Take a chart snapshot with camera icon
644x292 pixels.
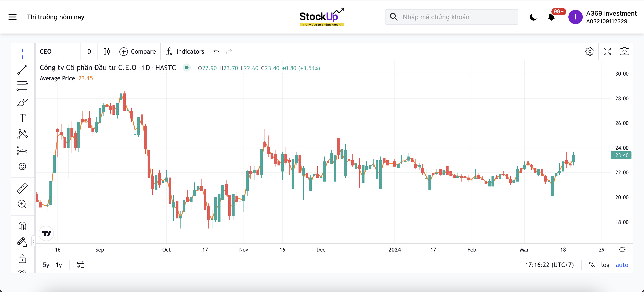coord(625,51)
